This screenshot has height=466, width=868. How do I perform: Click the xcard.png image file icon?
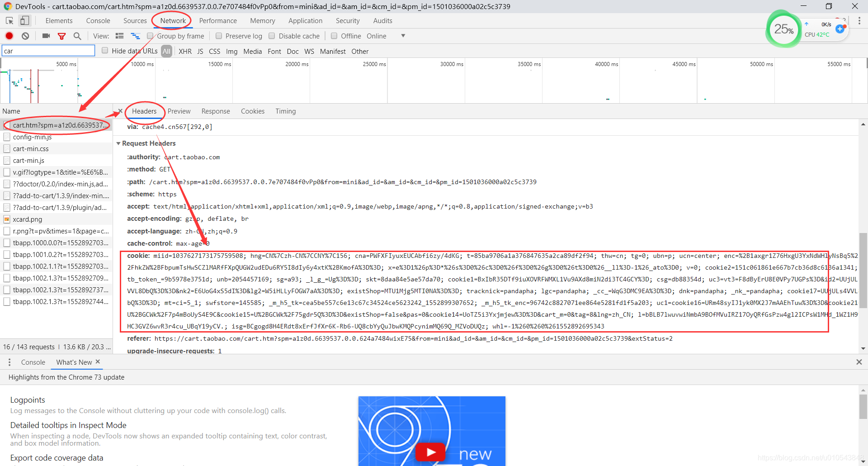tap(7, 219)
